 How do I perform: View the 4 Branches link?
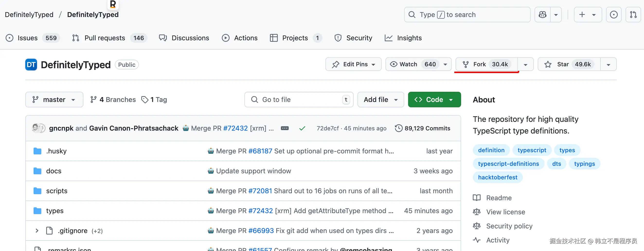click(113, 100)
